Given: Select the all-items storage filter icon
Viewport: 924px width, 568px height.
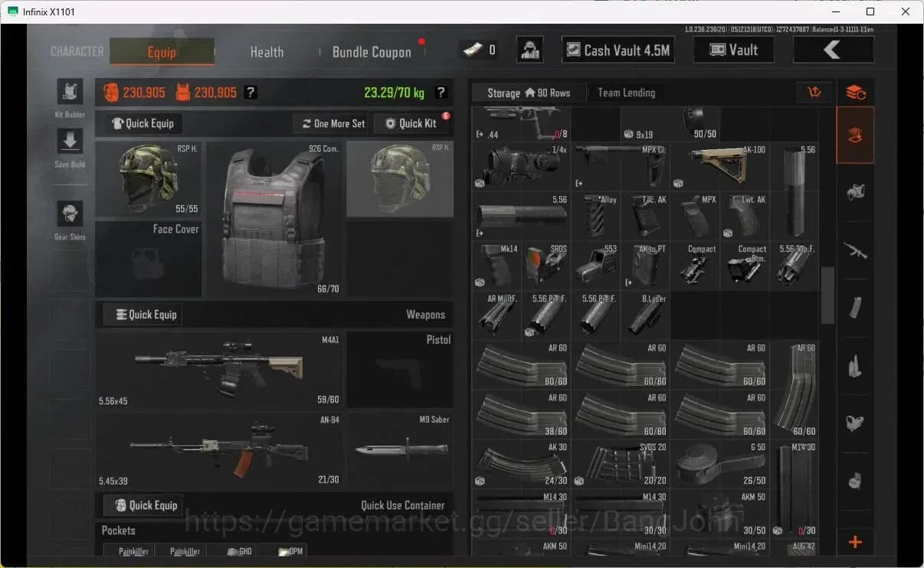Looking at the screenshot, I should (x=855, y=135).
